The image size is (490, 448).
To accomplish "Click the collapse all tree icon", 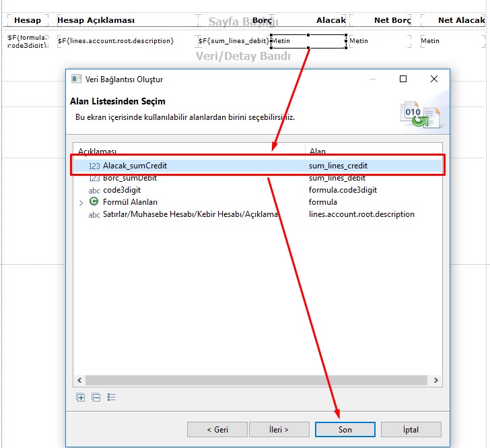I will pyautogui.click(x=96, y=397).
